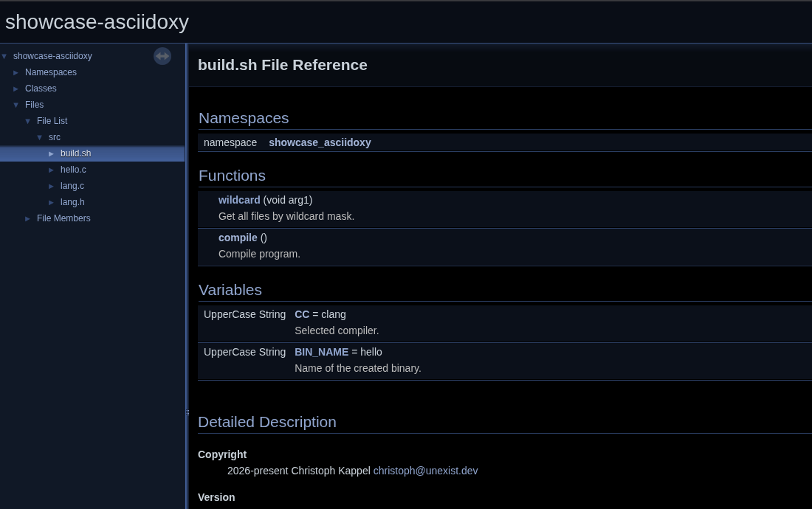
Task: Open the Namespaces tree entry
Action: 51,72
